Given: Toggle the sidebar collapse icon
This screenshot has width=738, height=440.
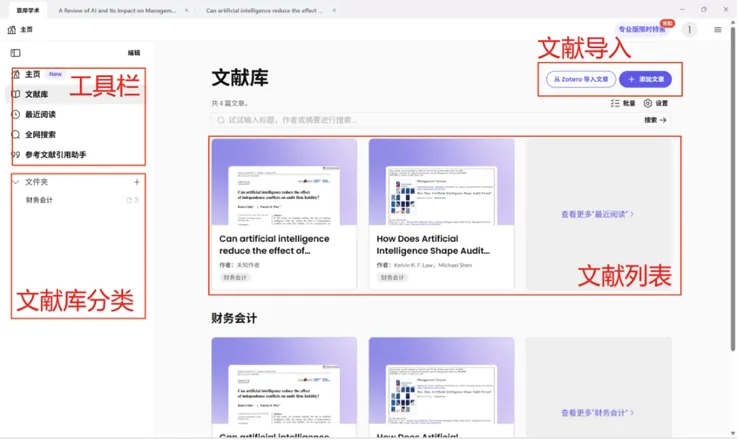Looking at the screenshot, I should [15, 53].
